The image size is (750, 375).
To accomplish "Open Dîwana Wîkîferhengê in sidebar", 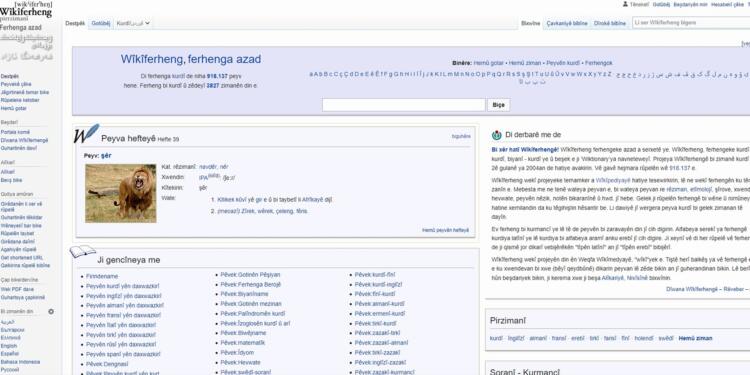I will point(24,140).
